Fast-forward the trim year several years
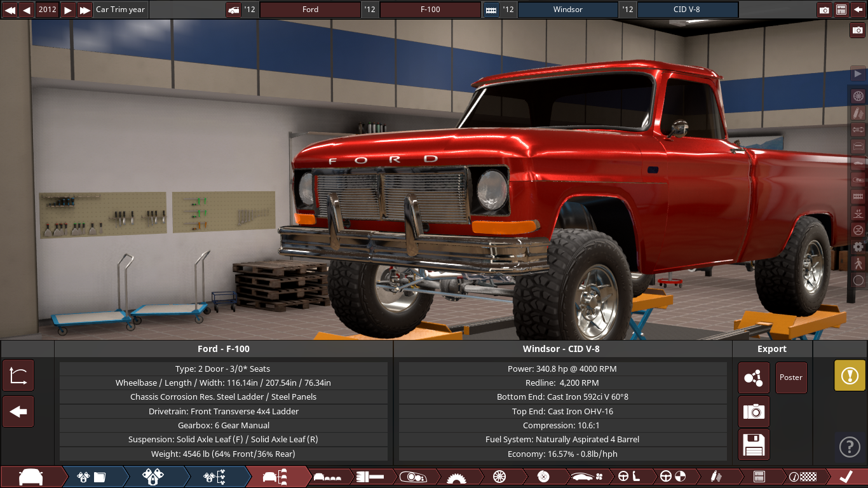Screen dimensions: 868x488 click(85, 10)
